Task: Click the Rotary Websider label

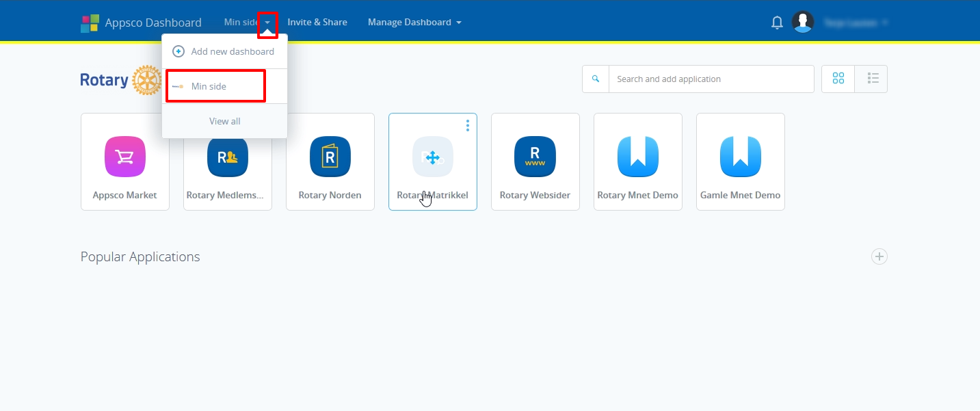Action: [x=535, y=195]
